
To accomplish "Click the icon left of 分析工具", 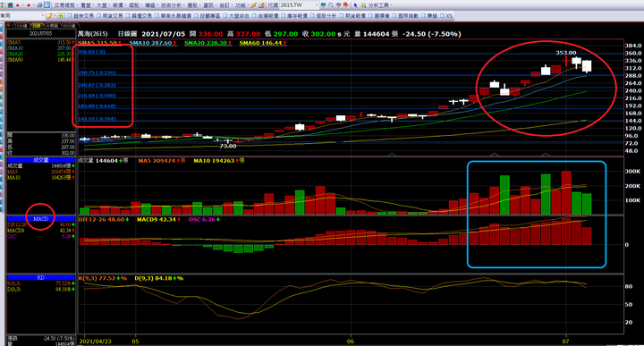I will pyautogui.click(x=363, y=5).
